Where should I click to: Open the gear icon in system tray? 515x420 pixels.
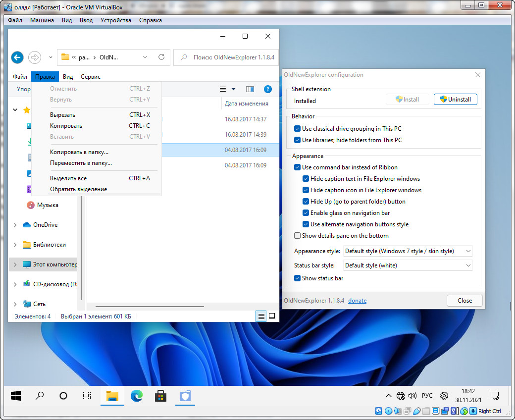pyautogui.click(x=444, y=396)
